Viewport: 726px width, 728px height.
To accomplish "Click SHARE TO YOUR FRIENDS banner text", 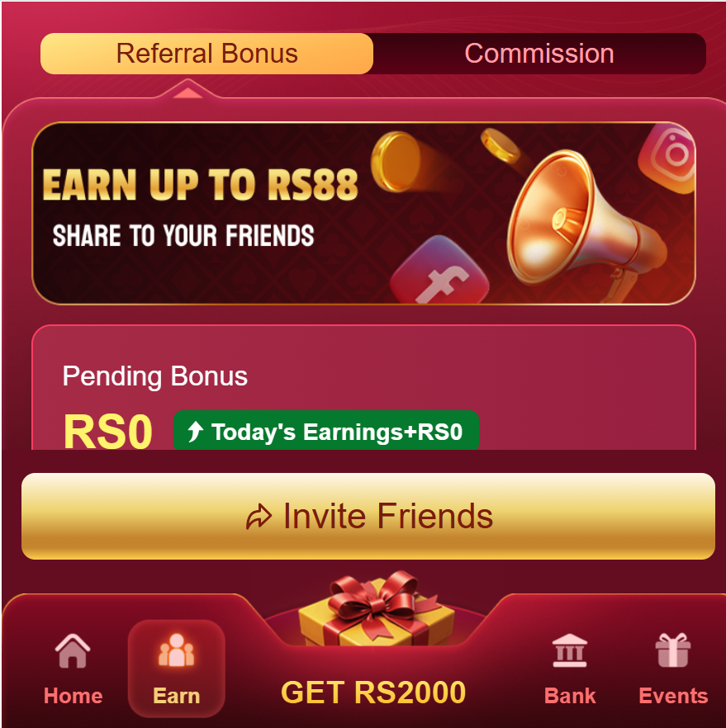I will coord(183,235).
